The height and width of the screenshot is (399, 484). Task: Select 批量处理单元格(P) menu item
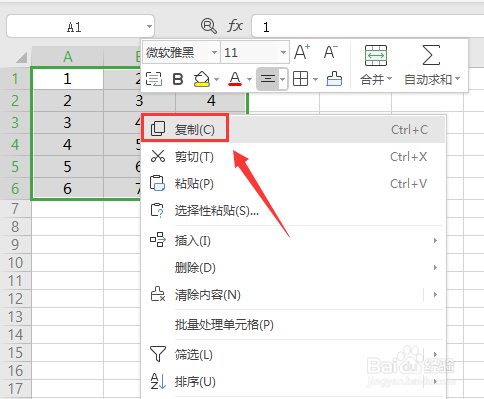(293, 324)
